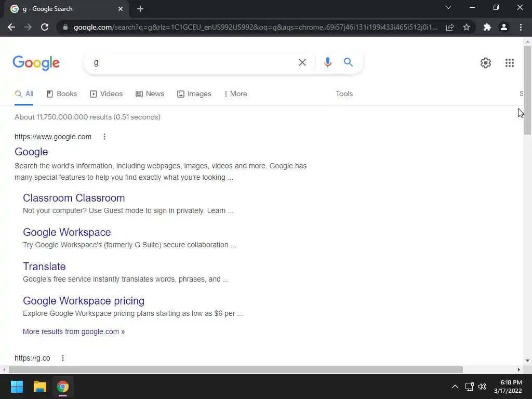This screenshot has height=399, width=532.
Task: Open the Extensions puzzle icon
Action: [487, 27]
